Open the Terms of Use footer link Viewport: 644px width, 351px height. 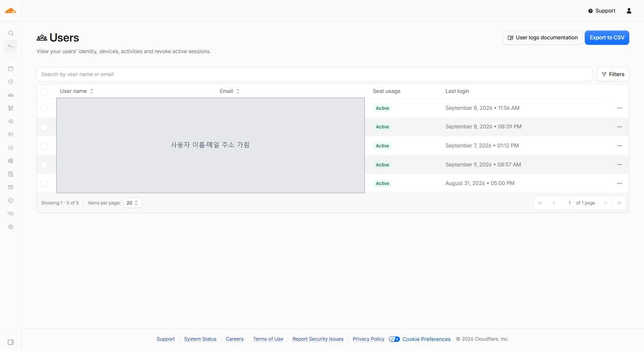[268, 339]
